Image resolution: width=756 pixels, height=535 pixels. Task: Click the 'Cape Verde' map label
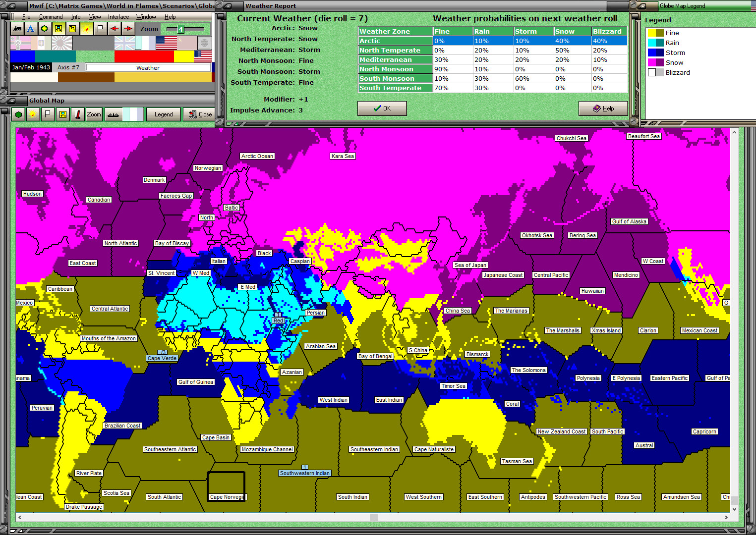click(162, 358)
